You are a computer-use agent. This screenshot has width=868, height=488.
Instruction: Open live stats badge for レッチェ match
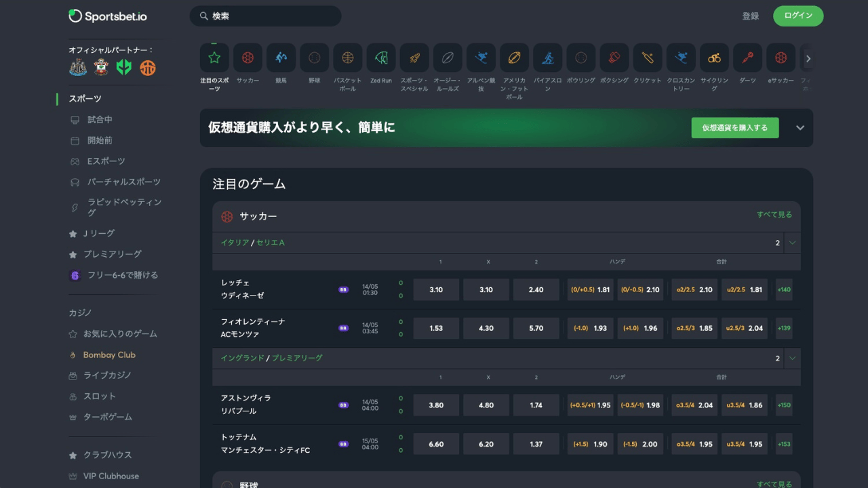click(x=344, y=289)
